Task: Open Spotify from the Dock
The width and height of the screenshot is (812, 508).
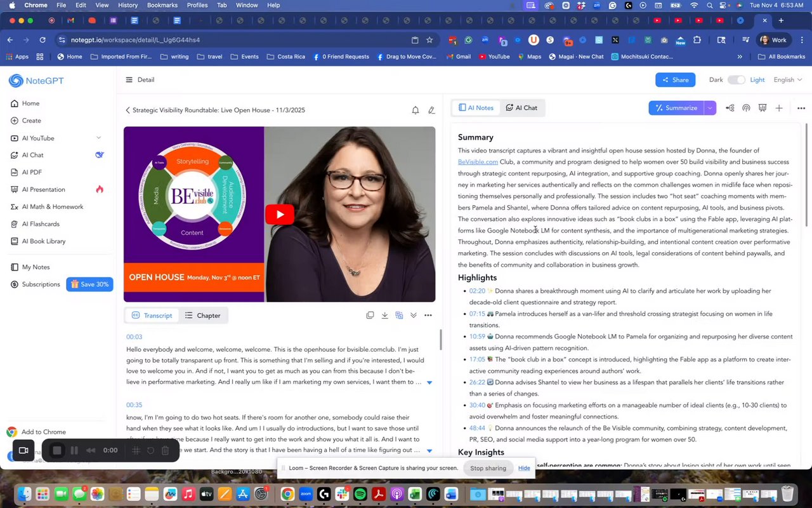Action: (360, 494)
